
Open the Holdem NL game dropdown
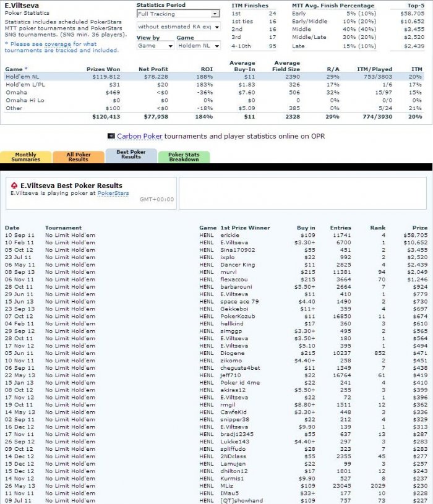coord(199,46)
